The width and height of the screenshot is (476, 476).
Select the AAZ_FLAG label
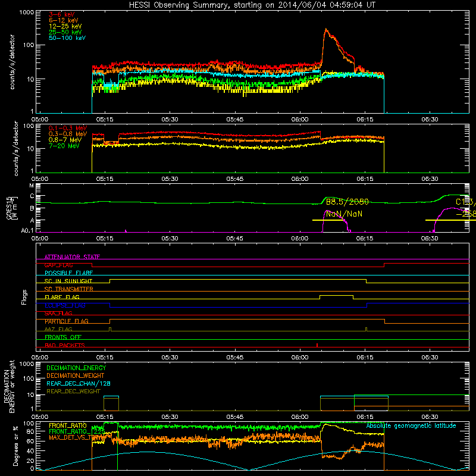pyautogui.click(x=58, y=329)
